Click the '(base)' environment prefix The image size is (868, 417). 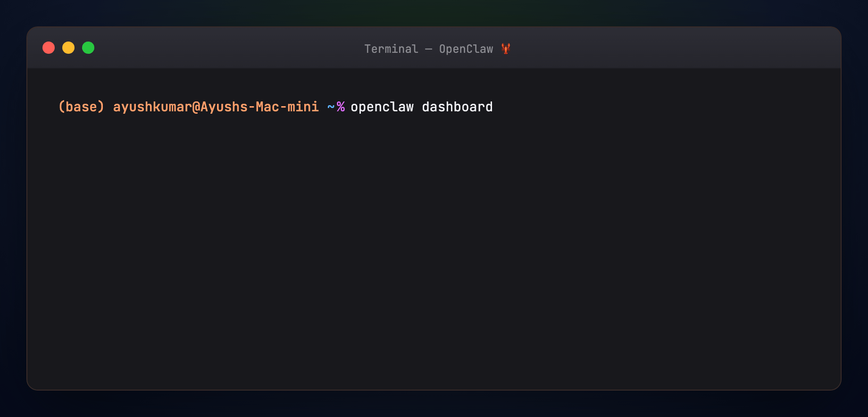81,107
